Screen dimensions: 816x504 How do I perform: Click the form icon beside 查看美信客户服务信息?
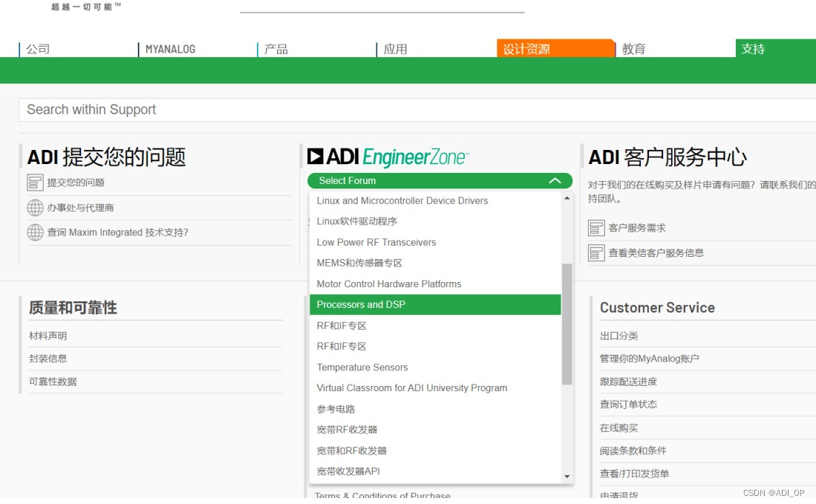[596, 253]
